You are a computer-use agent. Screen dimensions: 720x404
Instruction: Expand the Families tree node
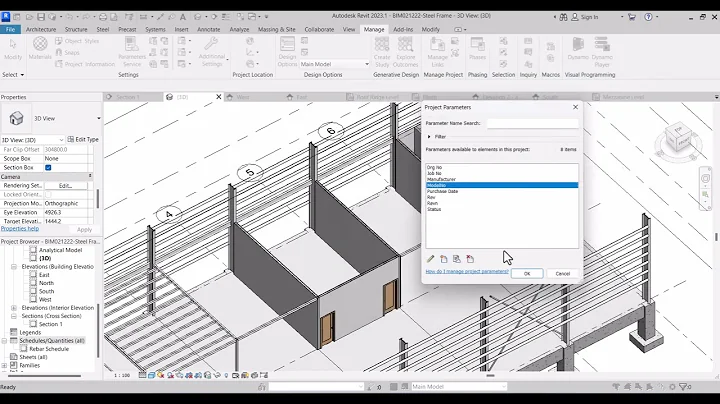tap(4, 365)
